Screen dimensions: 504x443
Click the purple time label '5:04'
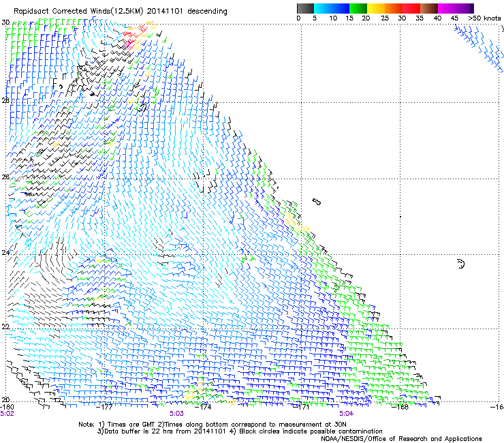tap(346, 414)
